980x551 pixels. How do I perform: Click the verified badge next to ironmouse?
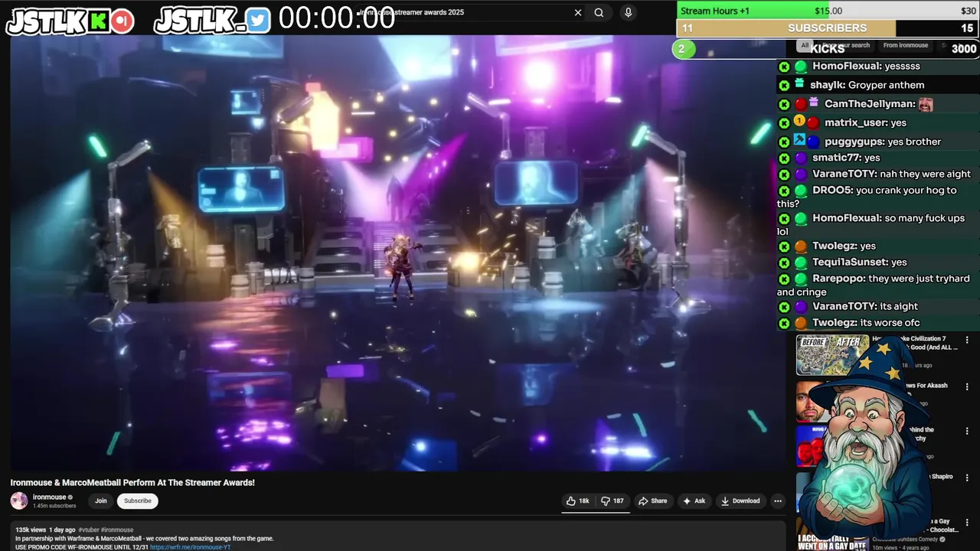pos(70,497)
